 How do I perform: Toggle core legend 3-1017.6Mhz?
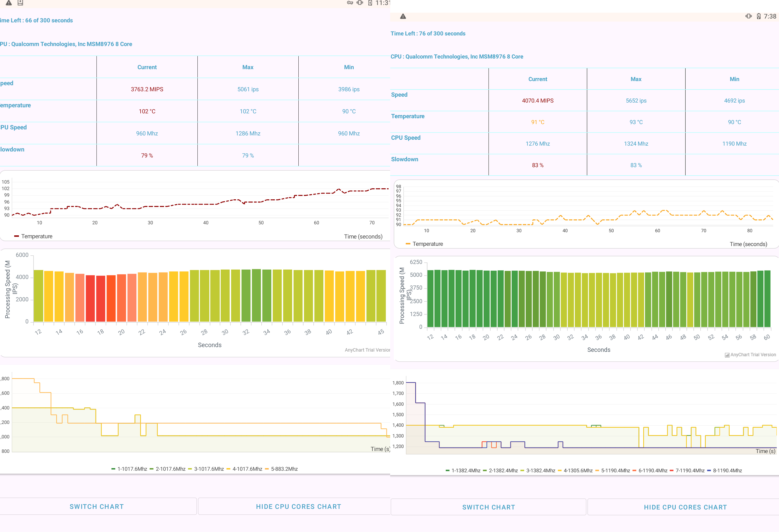coord(206,469)
